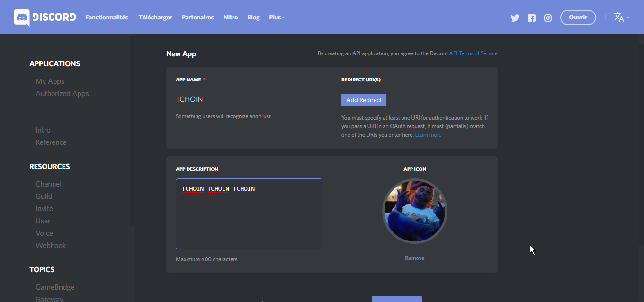Open the Blog menu item
This screenshot has height=302, width=644.
(253, 17)
